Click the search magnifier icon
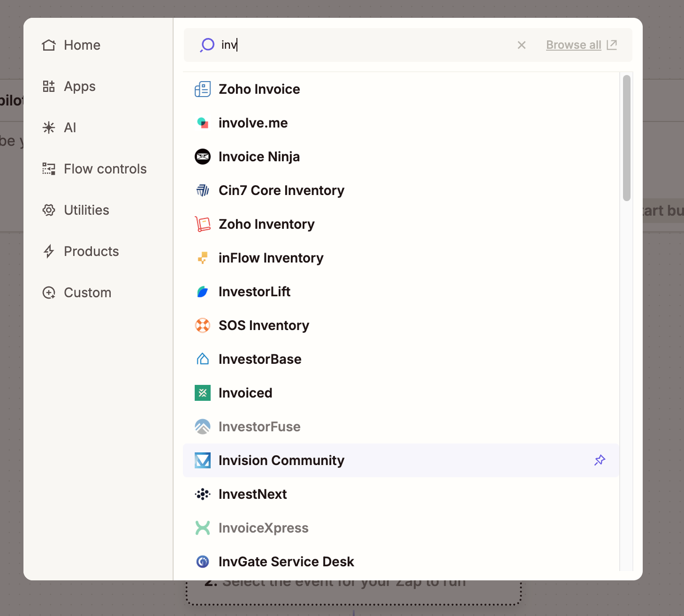The image size is (684, 616). pos(207,45)
